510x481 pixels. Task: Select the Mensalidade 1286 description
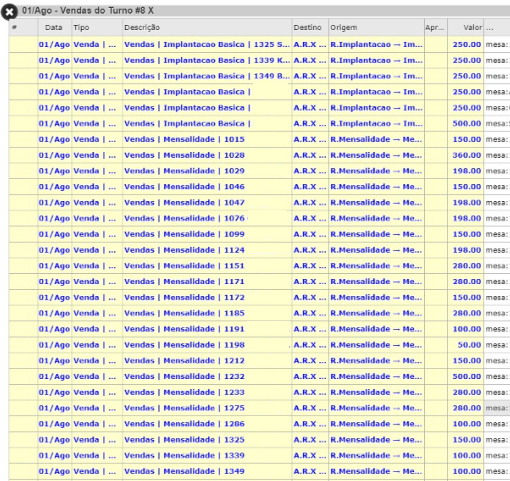(184, 424)
